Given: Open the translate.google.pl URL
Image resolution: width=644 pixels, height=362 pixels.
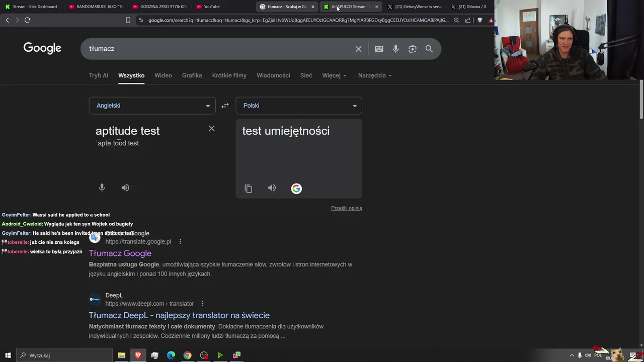Looking at the screenshot, I should point(138,242).
